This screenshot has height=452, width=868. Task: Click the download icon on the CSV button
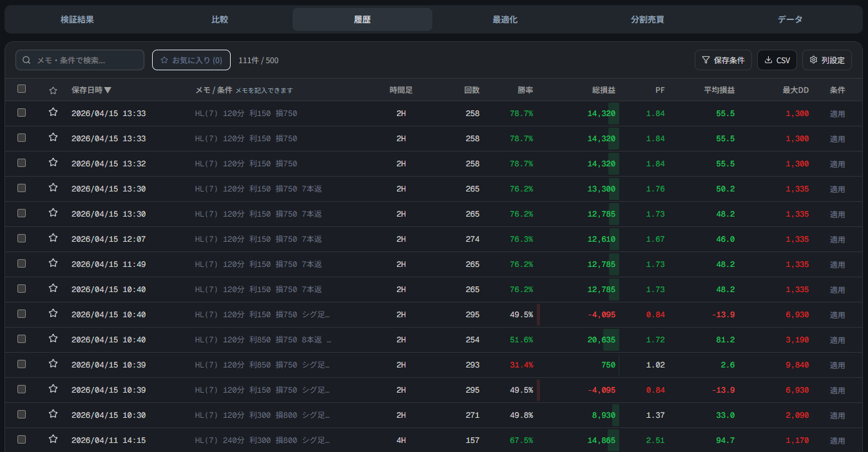click(768, 60)
